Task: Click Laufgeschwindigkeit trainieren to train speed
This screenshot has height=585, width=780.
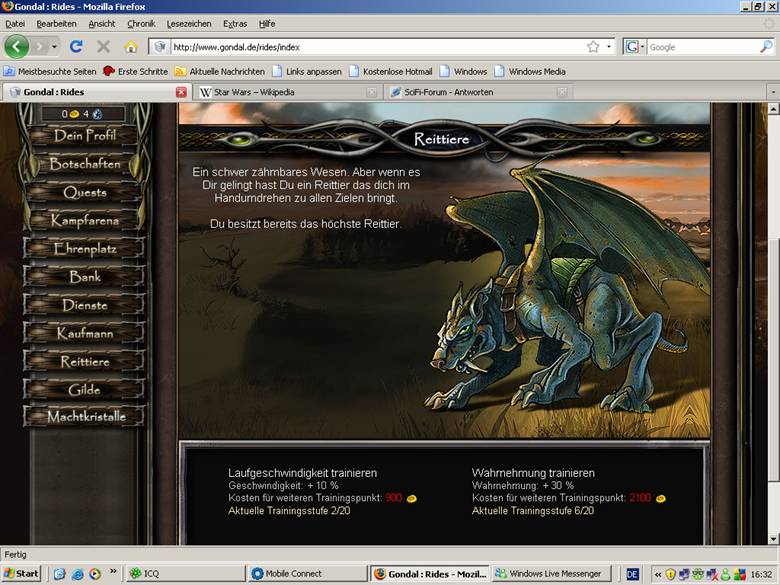Action: (302, 472)
